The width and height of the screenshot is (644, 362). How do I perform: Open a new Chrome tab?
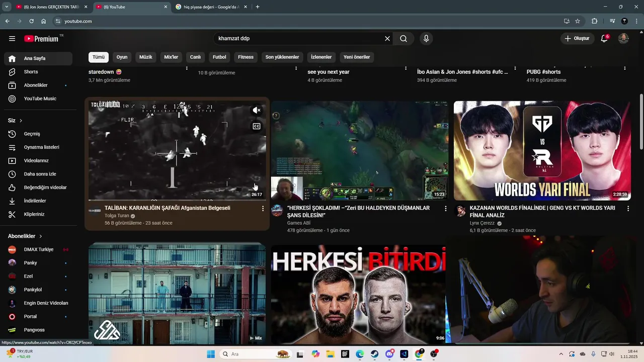(x=258, y=7)
